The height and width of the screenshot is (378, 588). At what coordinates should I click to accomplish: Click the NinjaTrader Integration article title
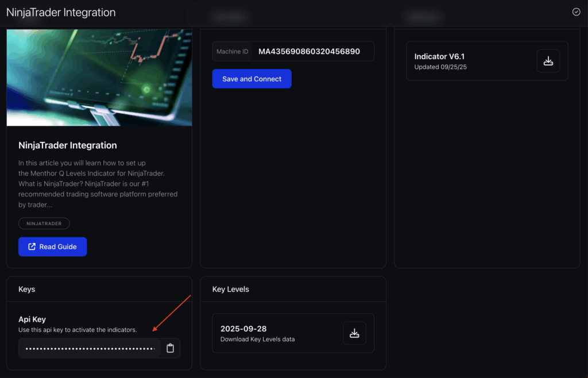tap(68, 145)
